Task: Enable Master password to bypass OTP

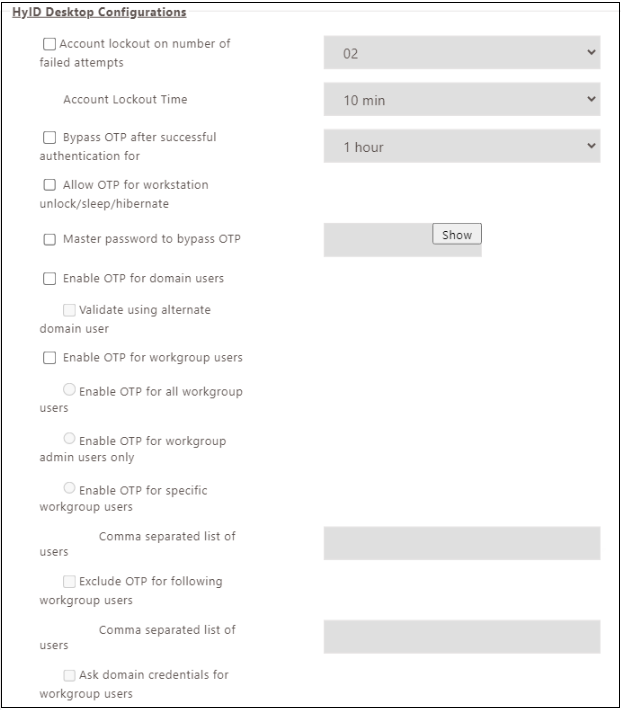Action: tap(50, 239)
